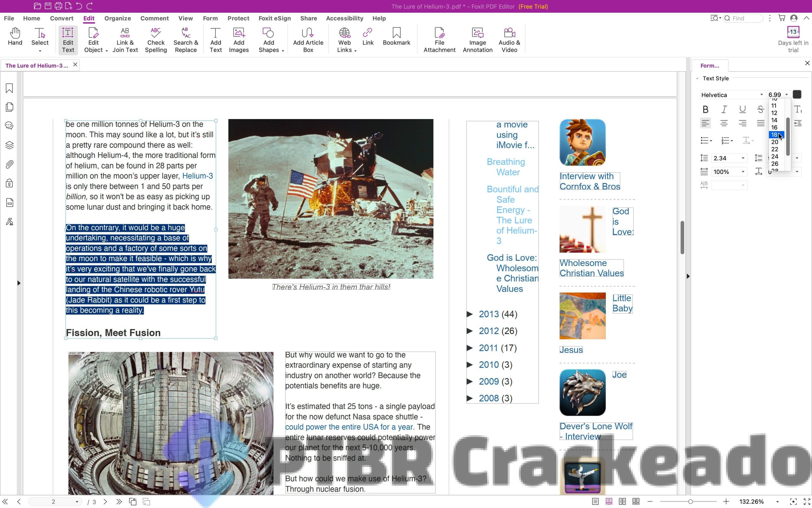Screen dimensions: 812x508
Task: Click the Save icon in title bar
Action: (x=48, y=6)
